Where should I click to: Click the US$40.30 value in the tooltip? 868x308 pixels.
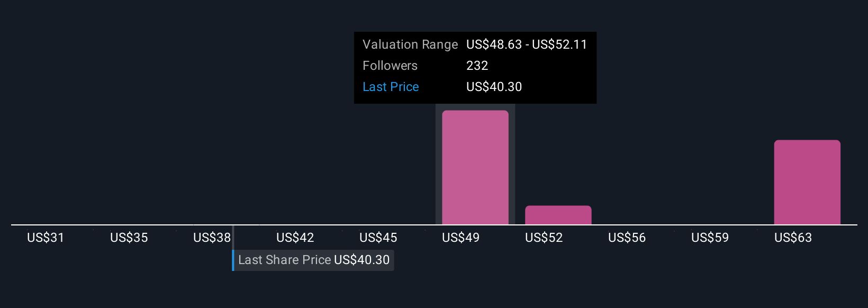(x=494, y=87)
